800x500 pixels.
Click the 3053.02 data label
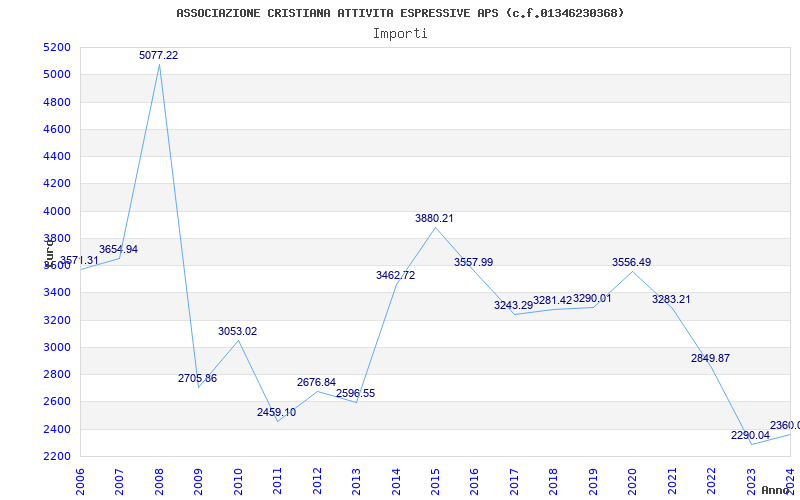click(238, 332)
